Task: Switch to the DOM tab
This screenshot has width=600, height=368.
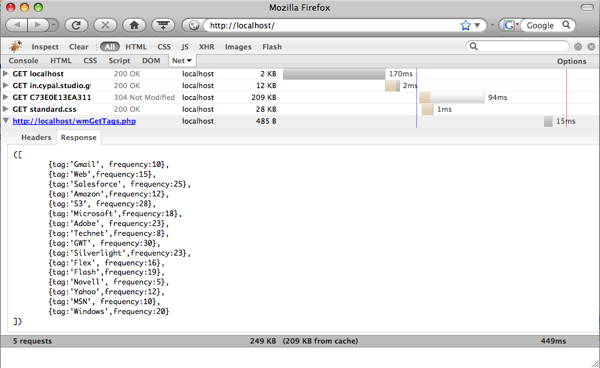Action: [151, 60]
